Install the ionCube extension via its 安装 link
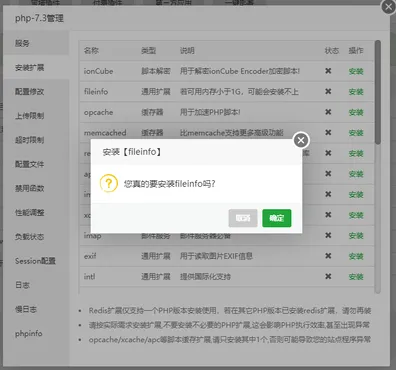 pos(356,71)
